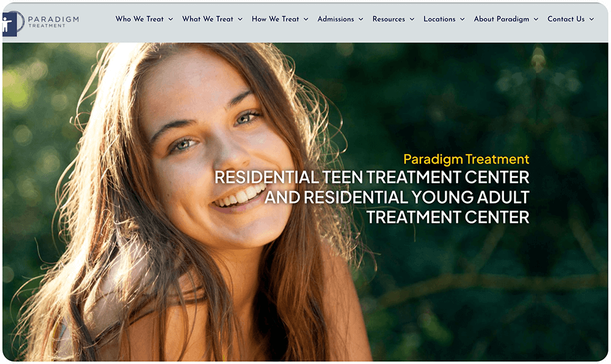This screenshot has width=611, height=364.
Task: Expand the Locations chevron arrow
Action: 462,19
